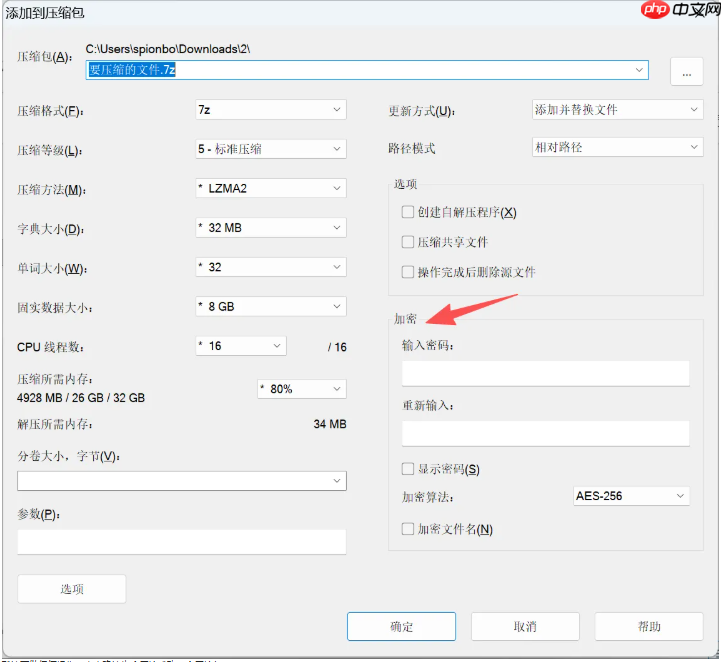Open the archive name combo box dropdown

click(639, 70)
